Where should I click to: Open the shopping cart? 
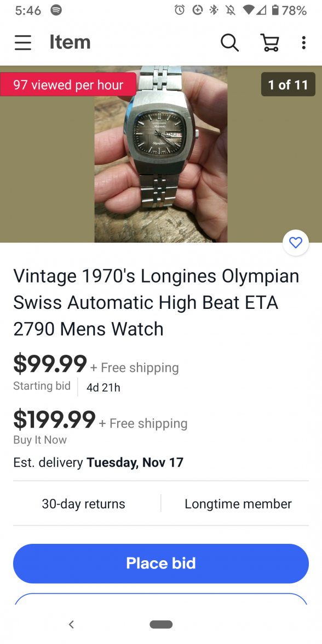coord(270,42)
